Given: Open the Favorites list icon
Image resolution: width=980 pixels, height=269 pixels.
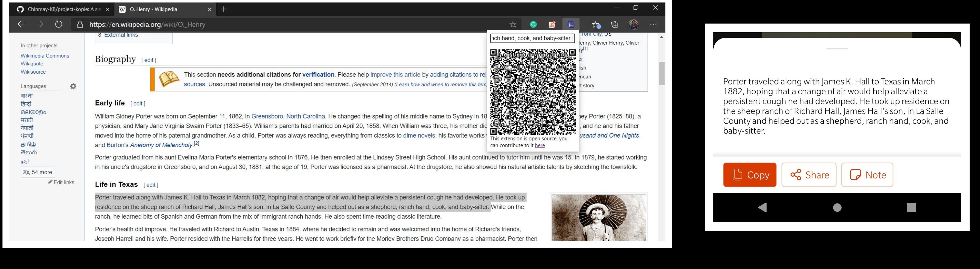Looking at the screenshot, I should 596,24.
